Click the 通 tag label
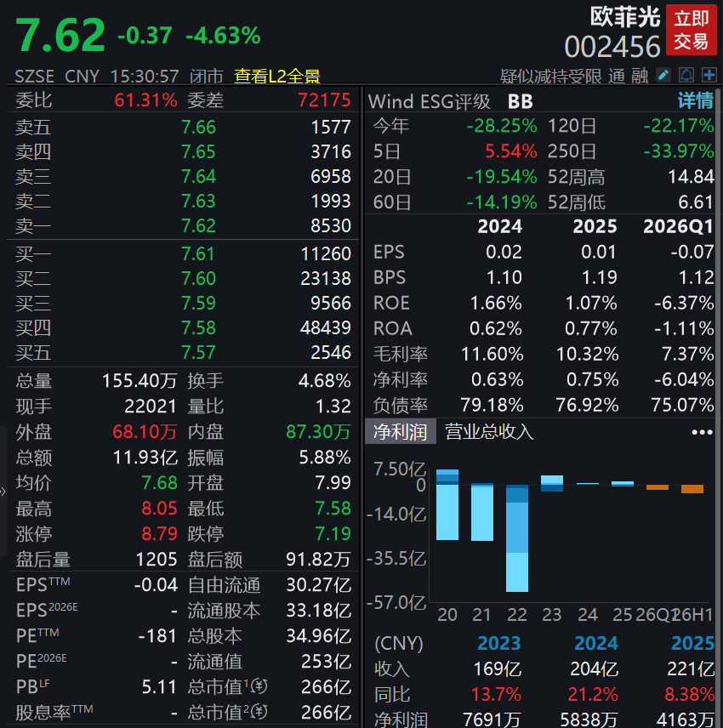Viewport: 723px width, 728px height. (x=617, y=77)
